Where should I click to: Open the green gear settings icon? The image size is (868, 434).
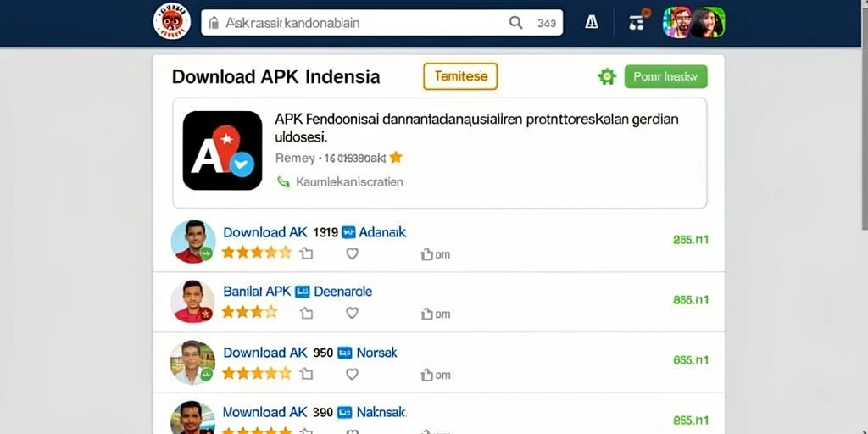[607, 76]
